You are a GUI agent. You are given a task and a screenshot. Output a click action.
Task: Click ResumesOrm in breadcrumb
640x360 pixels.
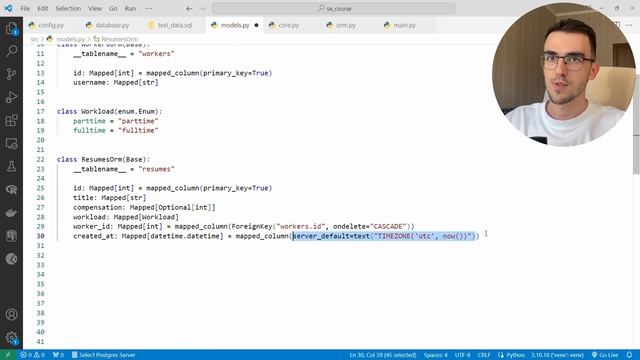[119, 39]
